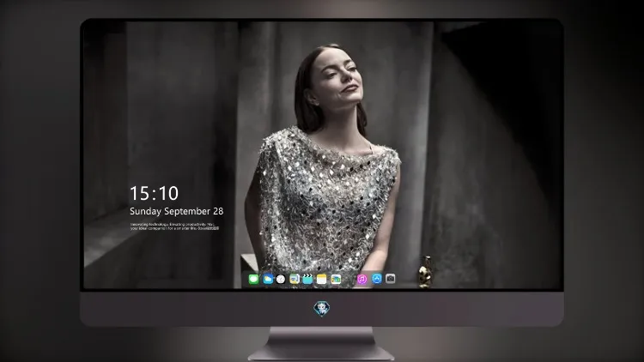Click the 15:10 clock display
Viewport: 644px width, 362px height.
(x=154, y=193)
